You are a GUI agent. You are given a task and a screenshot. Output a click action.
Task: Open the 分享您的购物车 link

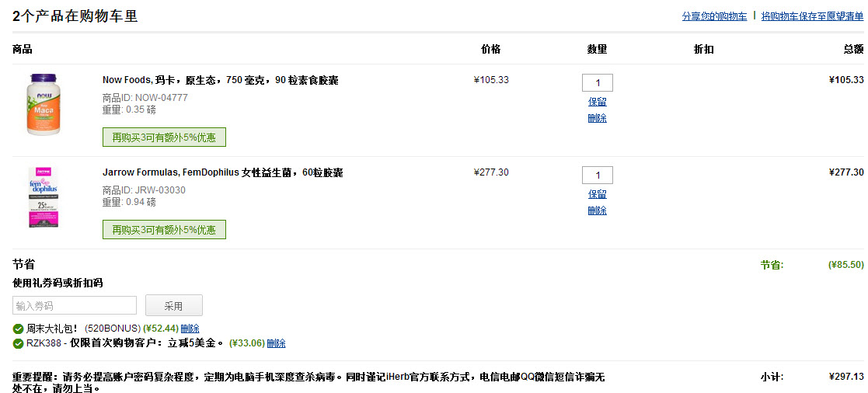click(714, 16)
